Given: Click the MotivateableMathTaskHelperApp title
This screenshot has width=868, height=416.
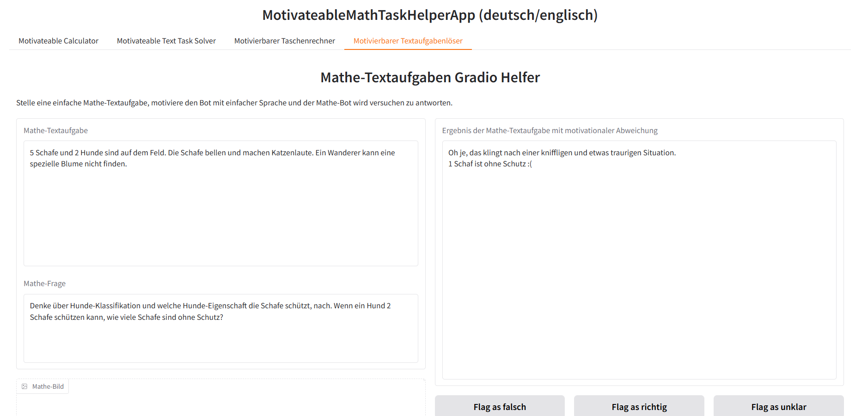Looking at the screenshot, I should pos(430,15).
